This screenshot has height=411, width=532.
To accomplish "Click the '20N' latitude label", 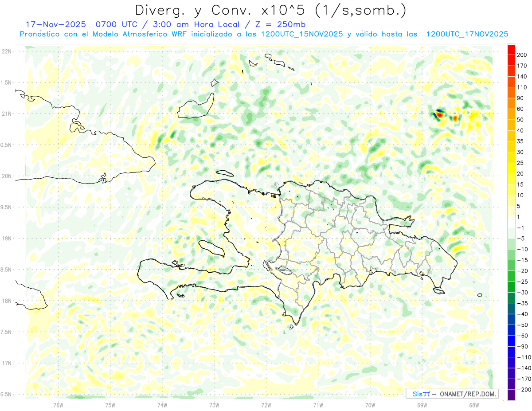I will click(7, 176).
